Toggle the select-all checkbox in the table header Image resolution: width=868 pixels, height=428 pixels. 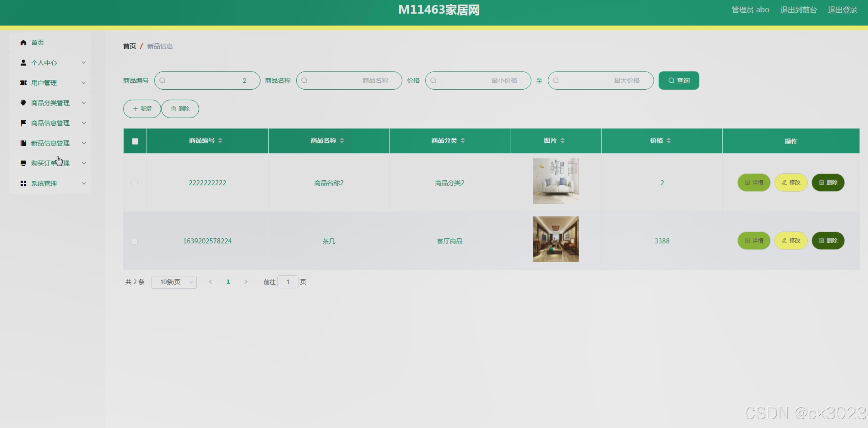(135, 141)
